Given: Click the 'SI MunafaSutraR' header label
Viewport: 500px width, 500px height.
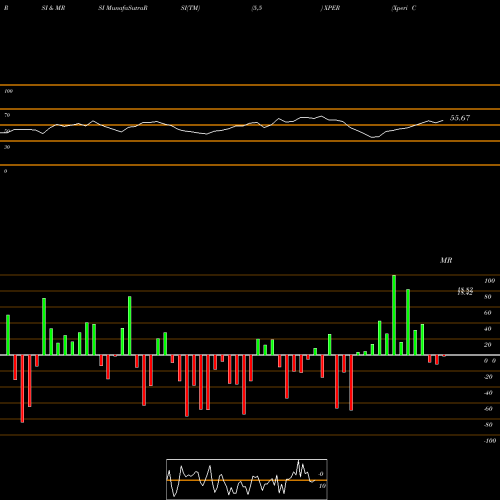Looking at the screenshot, I should pos(123,8).
